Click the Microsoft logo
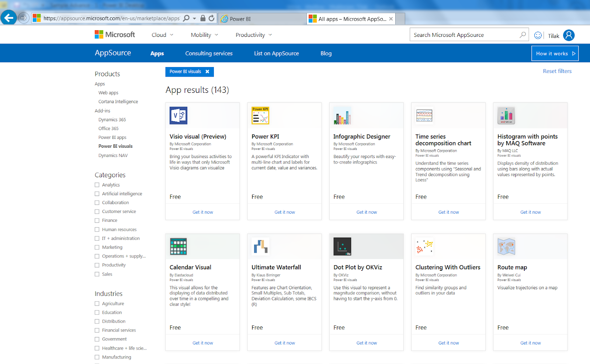 [115, 35]
